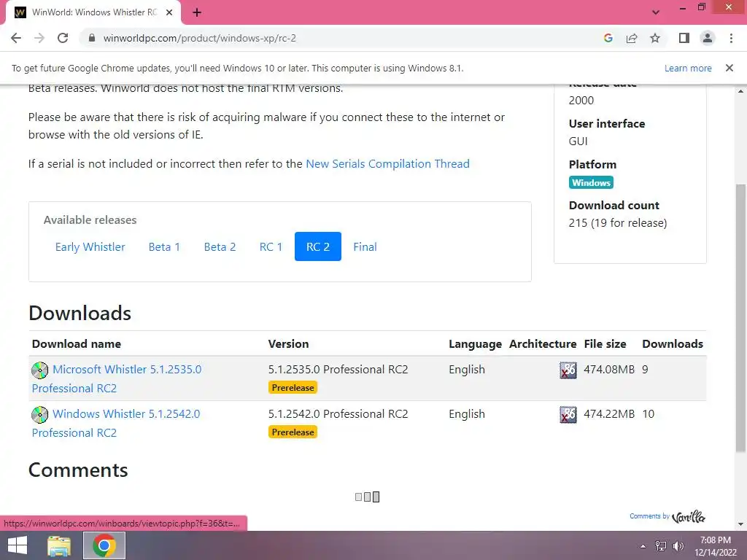The image size is (747, 560).
Task: Select the RC 2 release tab
Action: [318, 246]
